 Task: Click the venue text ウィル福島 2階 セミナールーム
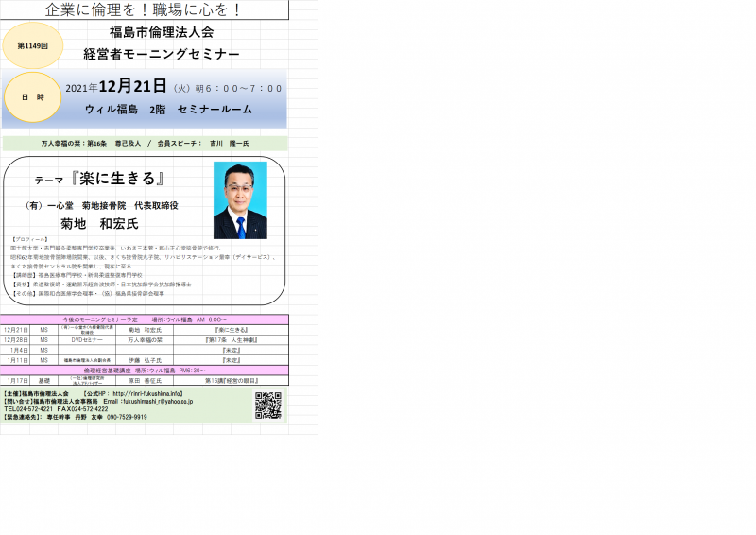pos(168,110)
